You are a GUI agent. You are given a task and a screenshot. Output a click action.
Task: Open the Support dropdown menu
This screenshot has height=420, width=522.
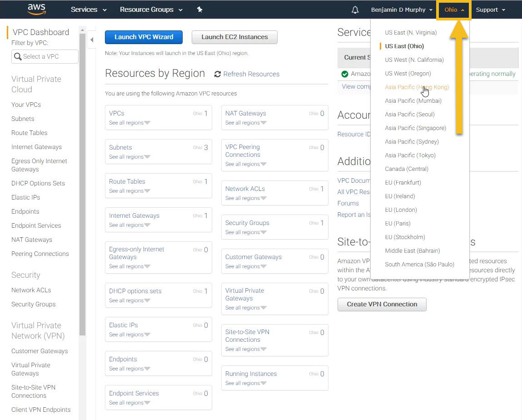tap(490, 10)
